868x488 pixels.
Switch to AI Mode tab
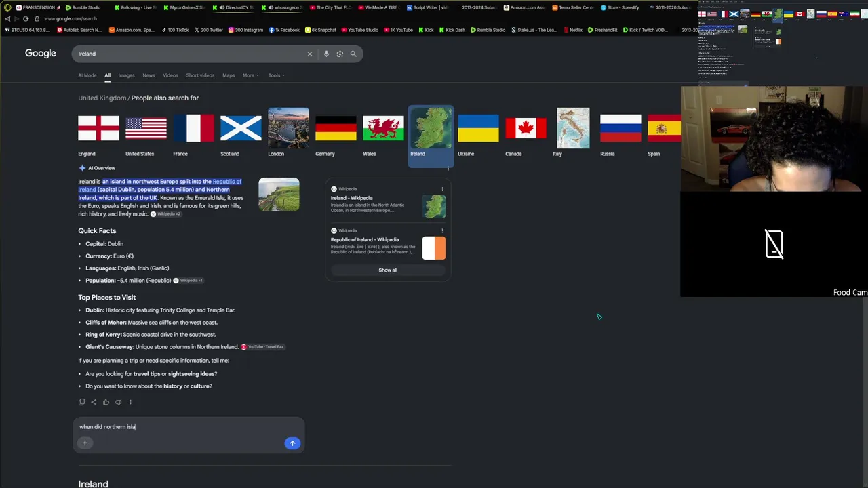coord(87,75)
